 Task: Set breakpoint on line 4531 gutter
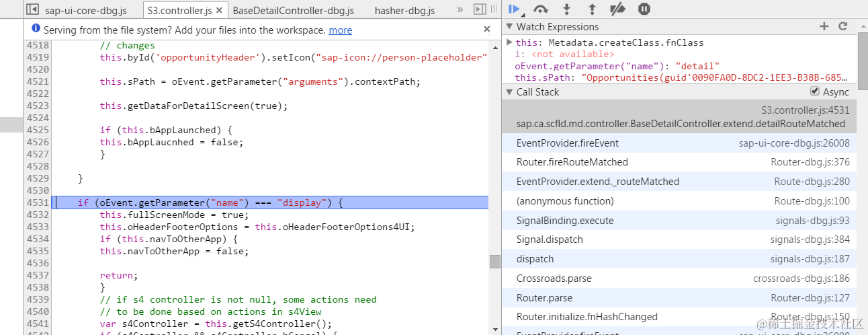pos(38,202)
